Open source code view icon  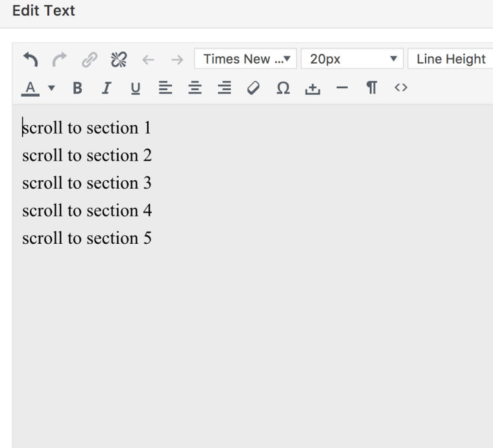coord(400,88)
